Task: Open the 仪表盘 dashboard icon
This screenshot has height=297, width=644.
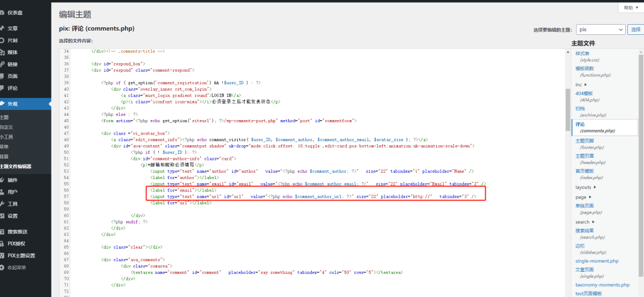Action: [3, 13]
